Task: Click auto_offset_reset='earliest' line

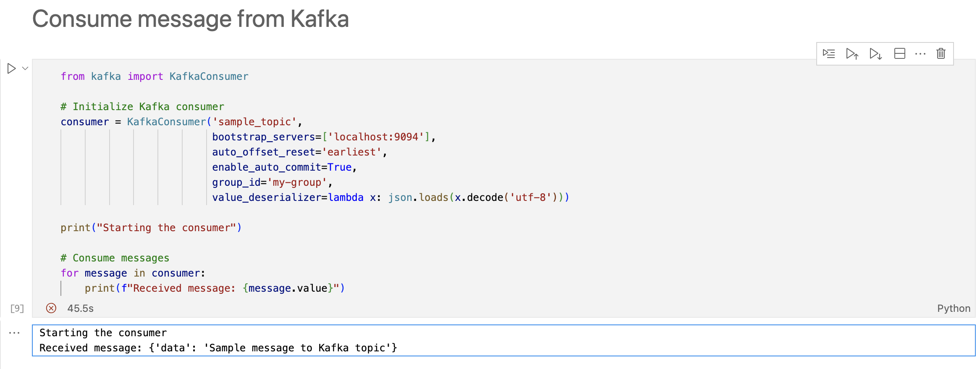Action: (x=299, y=152)
